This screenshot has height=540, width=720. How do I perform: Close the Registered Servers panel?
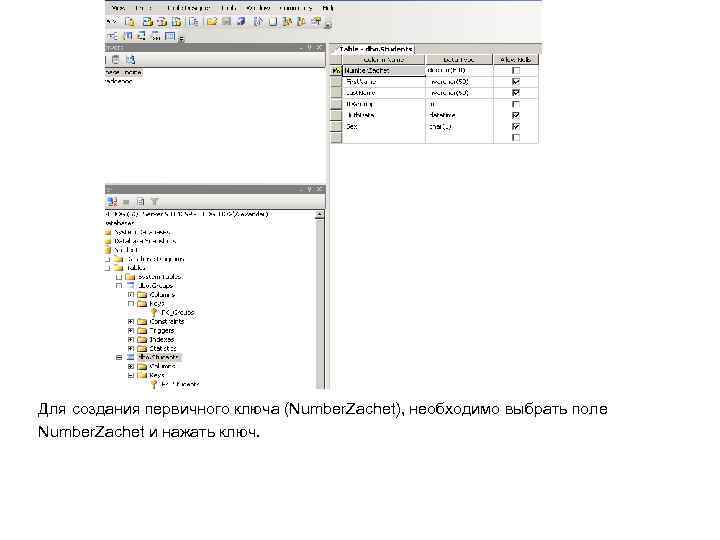point(320,47)
